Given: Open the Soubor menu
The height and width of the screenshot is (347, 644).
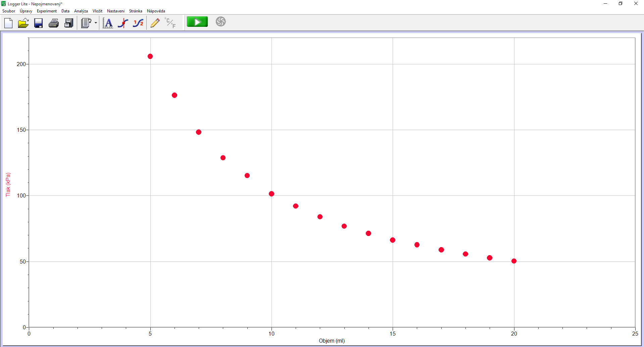Looking at the screenshot, I should (x=9, y=11).
